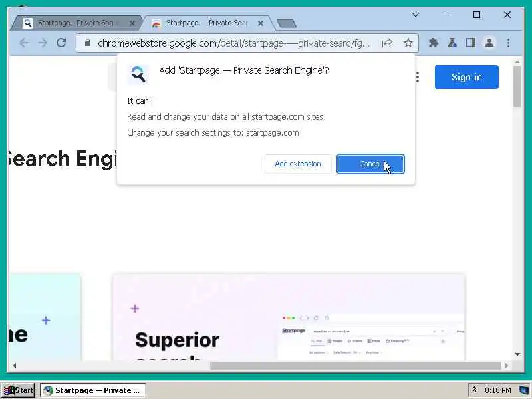Click the vertical scrollbar down arrow
The height and width of the screenshot is (399, 532).
point(517,354)
